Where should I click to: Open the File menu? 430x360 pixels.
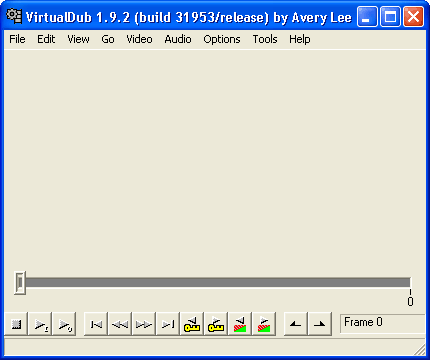(x=17, y=39)
